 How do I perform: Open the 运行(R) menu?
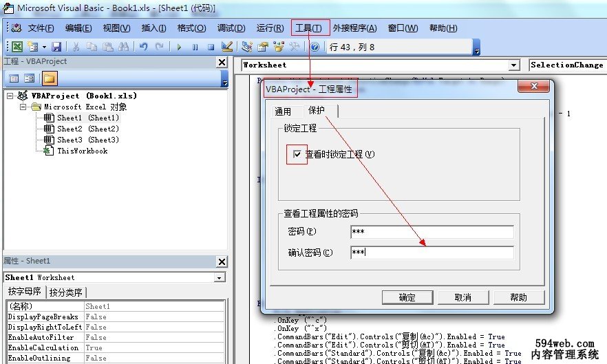pyautogui.click(x=270, y=28)
